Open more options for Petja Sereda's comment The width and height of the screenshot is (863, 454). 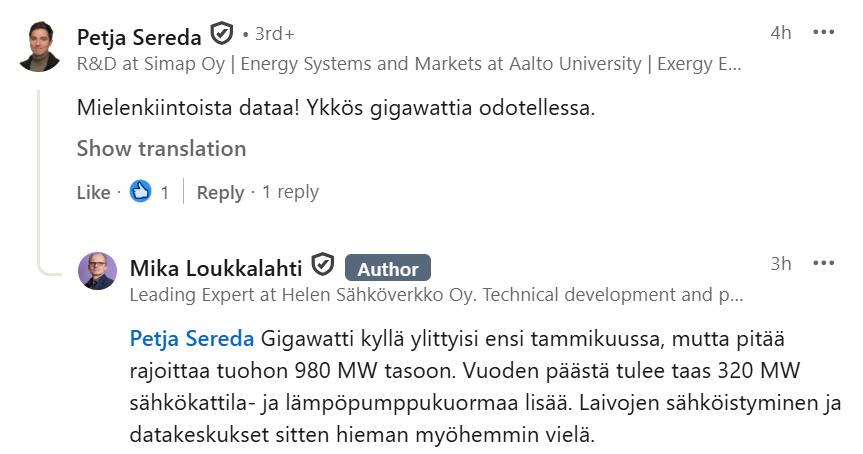(x=823, y=33)
